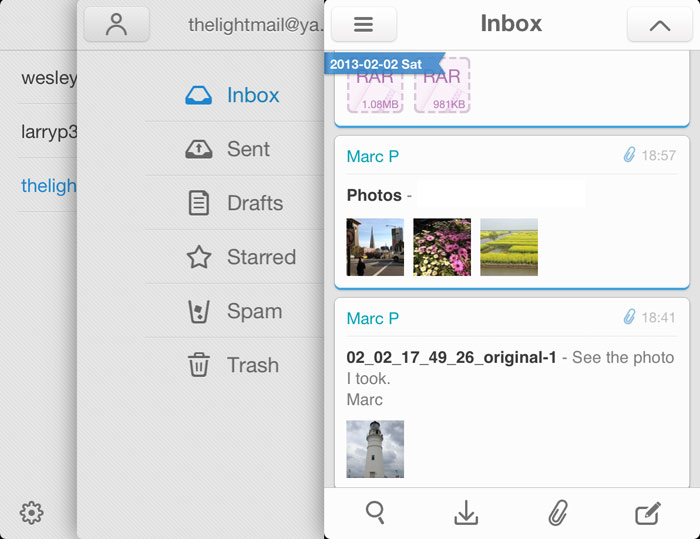Screen dimensions: 700x539
Task: Click the Inbox title in header
Action: pos(511,23)
